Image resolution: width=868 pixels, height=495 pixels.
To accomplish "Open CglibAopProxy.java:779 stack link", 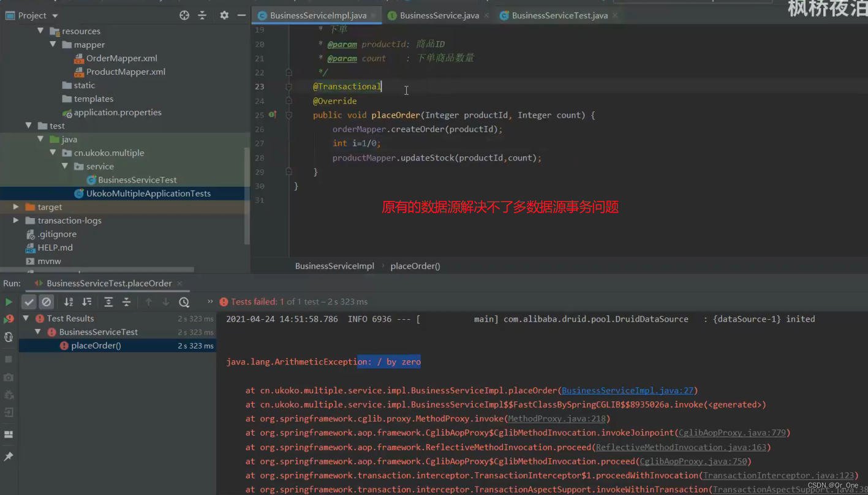I will click(x=732, y=433).
